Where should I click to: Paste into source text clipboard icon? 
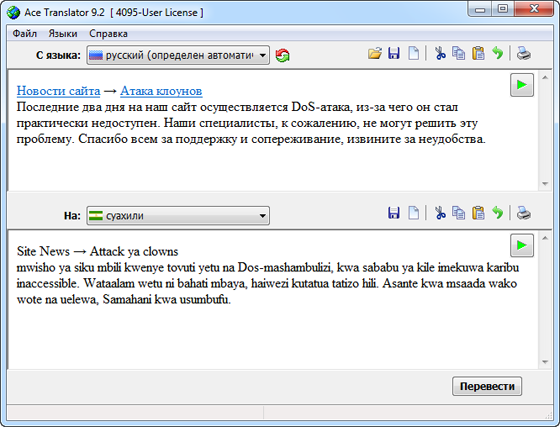[478, 54]
